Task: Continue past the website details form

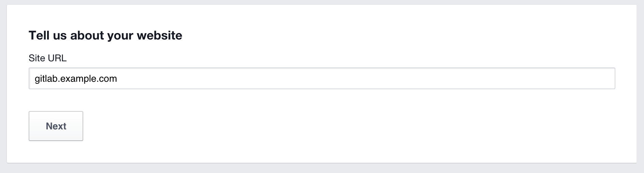Action: pyautogui.click(x=56, y=126)
